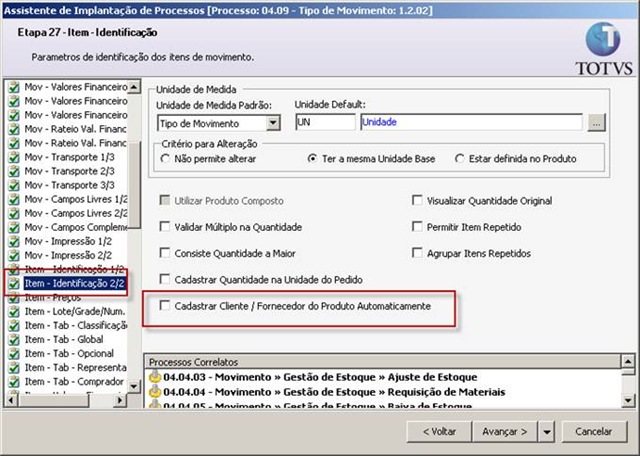The image size is (640, 456).
Task: Click step list horizontal scroll right arrow
Action: tap(120, 400)
